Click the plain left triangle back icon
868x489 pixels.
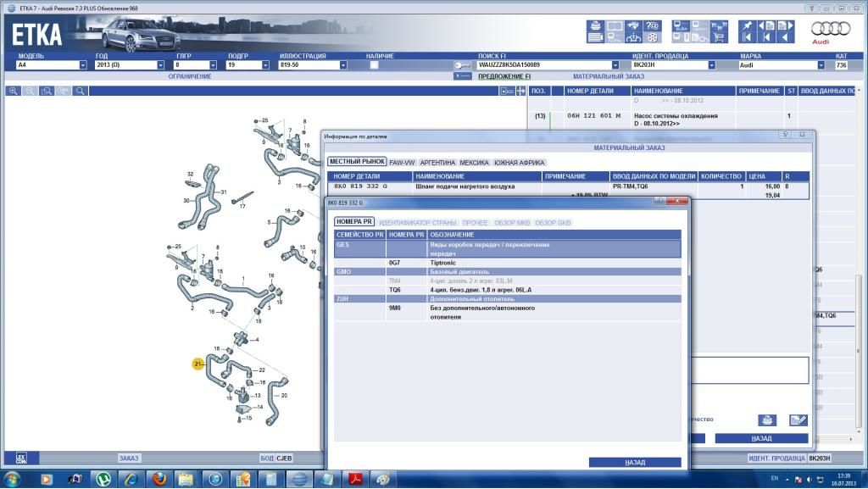786,37
